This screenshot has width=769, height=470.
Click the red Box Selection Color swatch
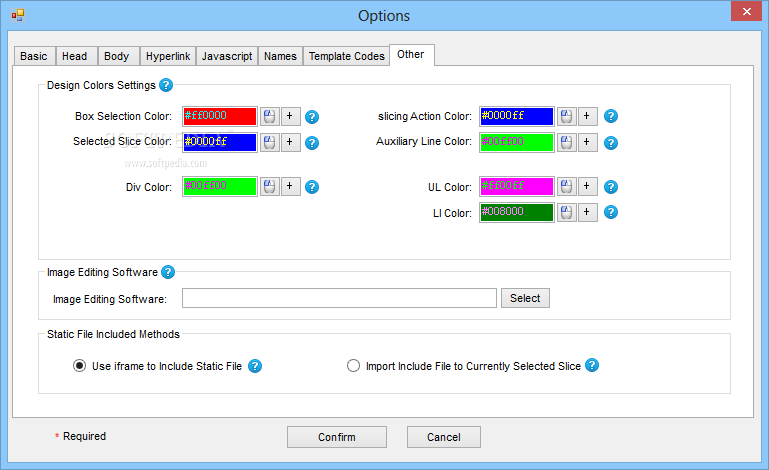[220, 116]
